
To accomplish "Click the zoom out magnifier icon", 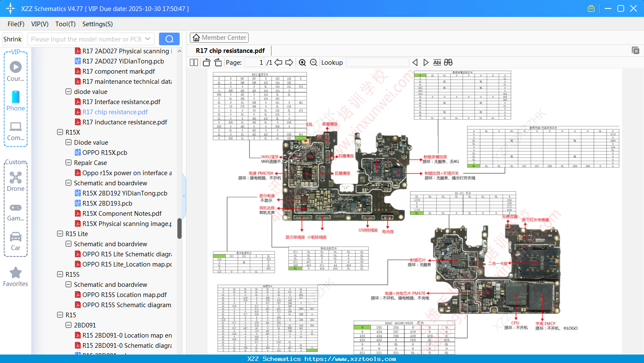I will tap(313, 63).
